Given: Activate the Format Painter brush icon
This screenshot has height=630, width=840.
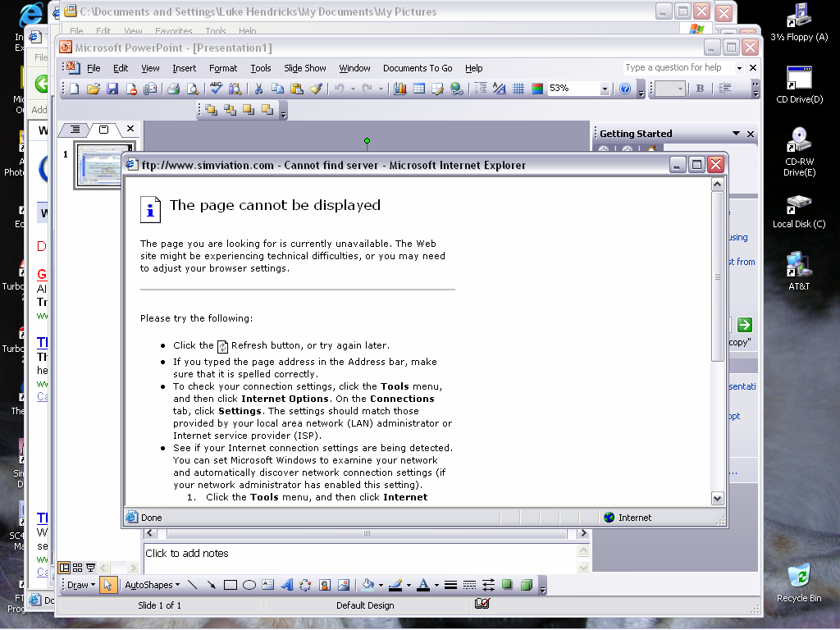Looking at the screenshot, I should pos(316,89).
